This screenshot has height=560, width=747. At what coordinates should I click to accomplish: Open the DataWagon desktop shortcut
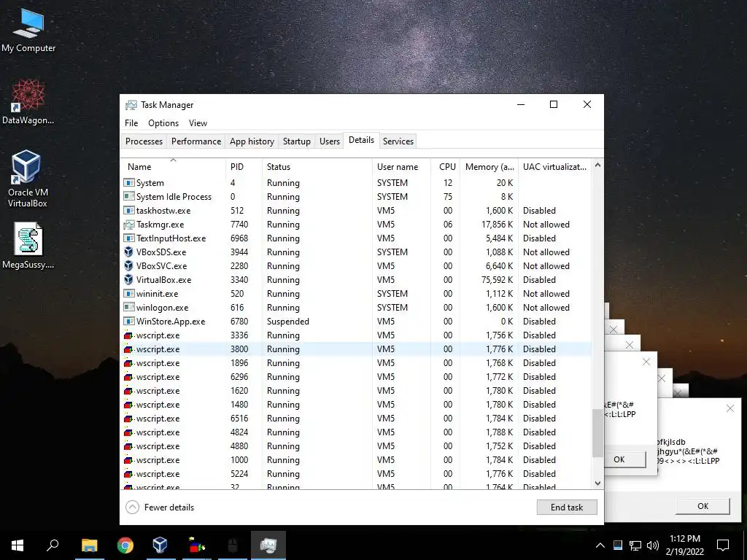point(28,102)
